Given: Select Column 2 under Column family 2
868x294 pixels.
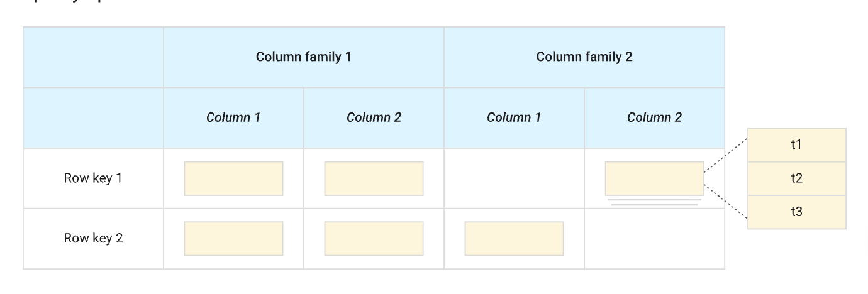Looking at the screenshot, I should 654,117.
